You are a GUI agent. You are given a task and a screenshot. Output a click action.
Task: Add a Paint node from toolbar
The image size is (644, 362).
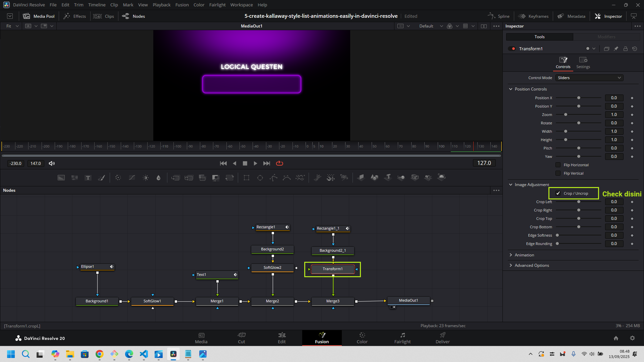coord(101,178)
